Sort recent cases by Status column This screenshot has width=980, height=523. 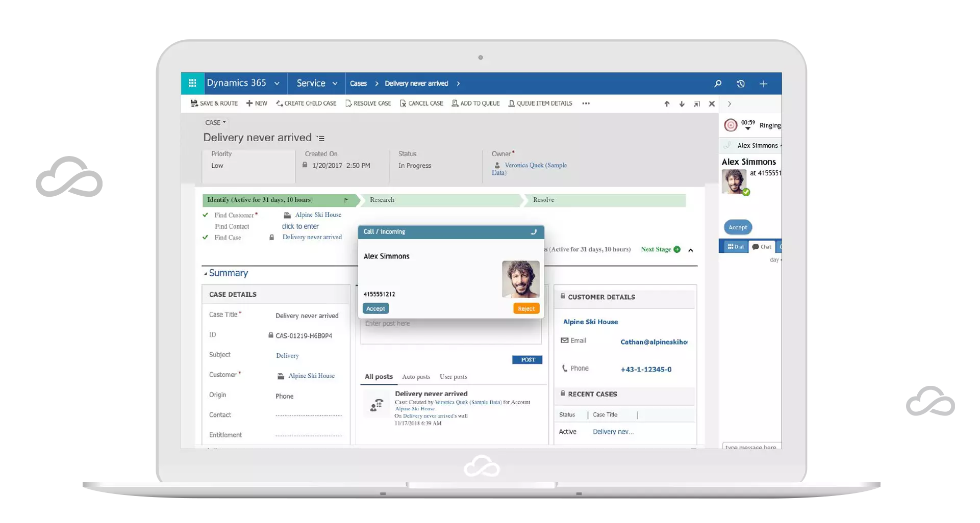[x=567, y=415]
